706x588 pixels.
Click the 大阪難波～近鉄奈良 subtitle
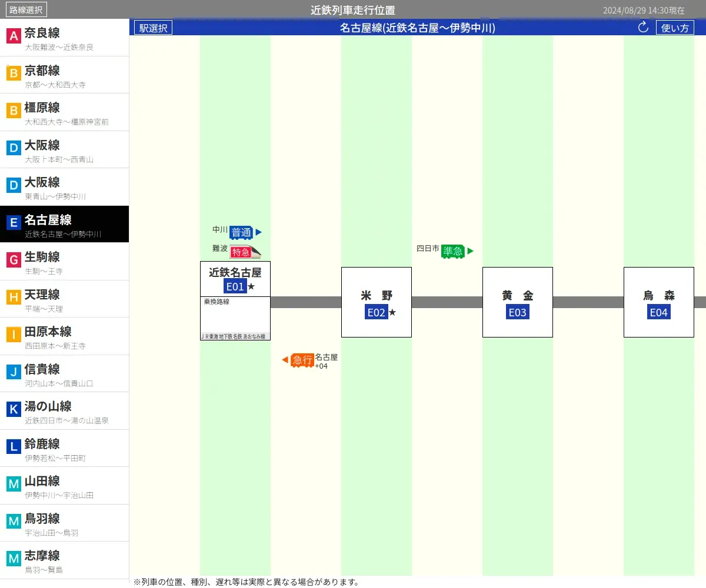[x=59, y=48]
